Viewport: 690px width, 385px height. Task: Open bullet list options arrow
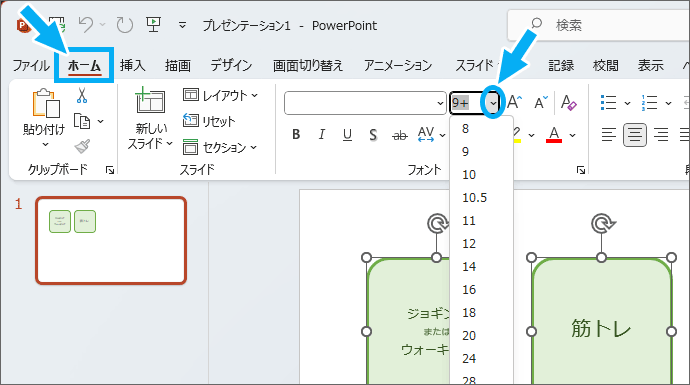pyautogui.click(x=628, y=103)
